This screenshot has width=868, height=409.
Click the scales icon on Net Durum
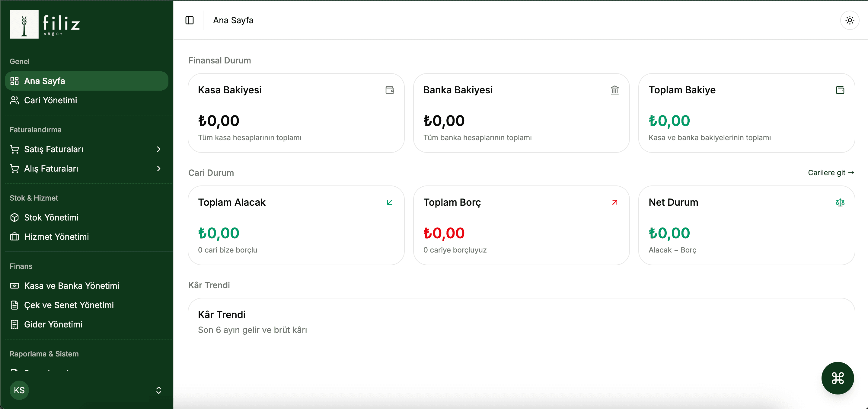(840, 202)
